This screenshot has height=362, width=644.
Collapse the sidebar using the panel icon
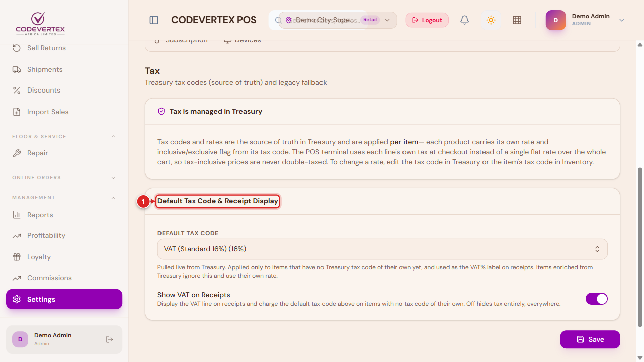tap(154, 20)
